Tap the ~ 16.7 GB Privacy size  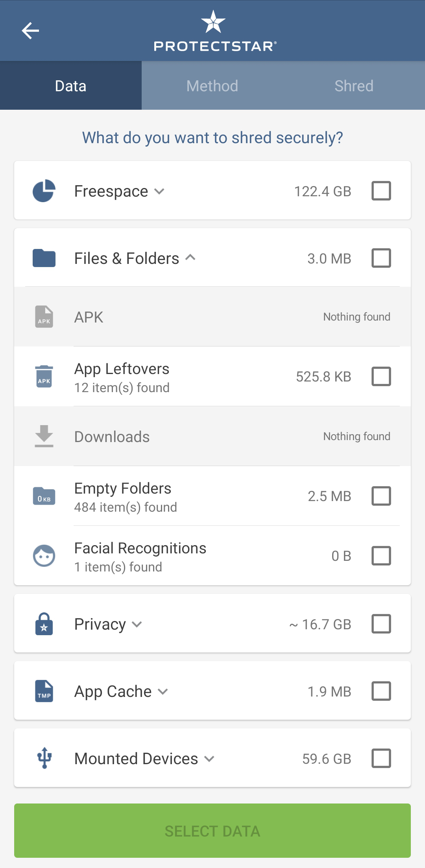(320, 625)
